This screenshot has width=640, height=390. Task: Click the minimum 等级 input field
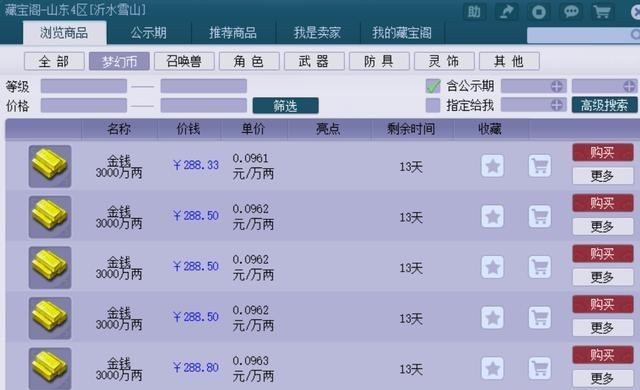pyautogui.click(x=84, y=86)
